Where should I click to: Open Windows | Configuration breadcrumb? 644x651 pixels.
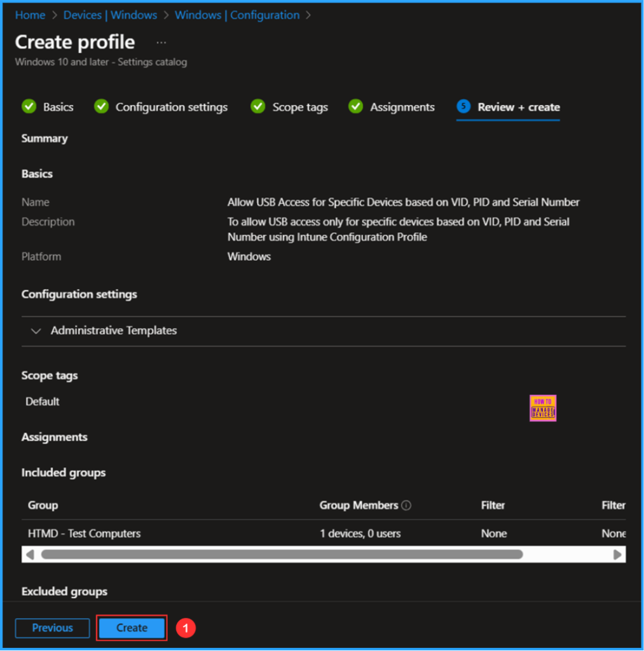237,15
